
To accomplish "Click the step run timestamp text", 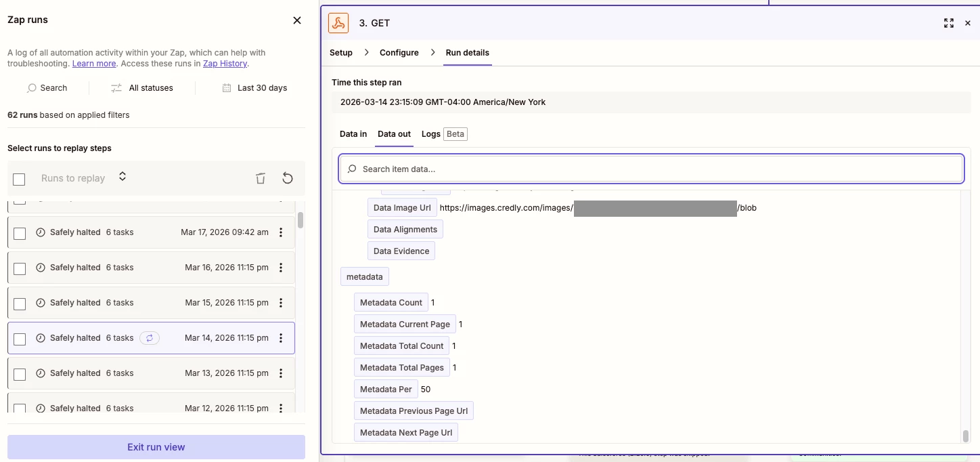I will pos(443,102).
